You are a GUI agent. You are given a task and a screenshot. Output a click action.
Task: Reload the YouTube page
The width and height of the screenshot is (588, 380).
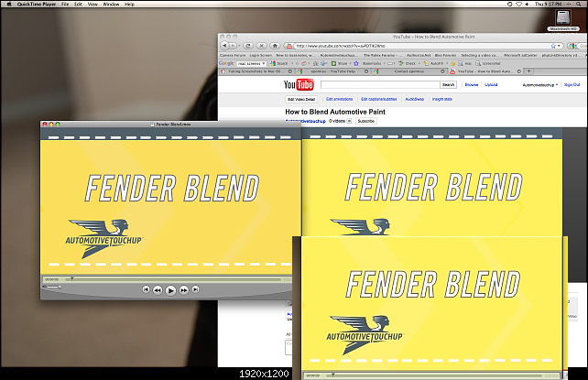(248, 46)
